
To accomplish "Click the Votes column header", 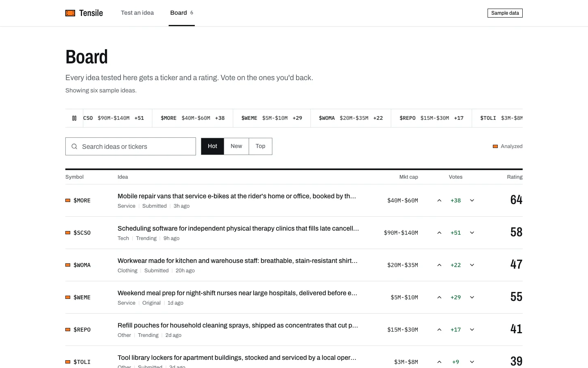I will 456,177.
